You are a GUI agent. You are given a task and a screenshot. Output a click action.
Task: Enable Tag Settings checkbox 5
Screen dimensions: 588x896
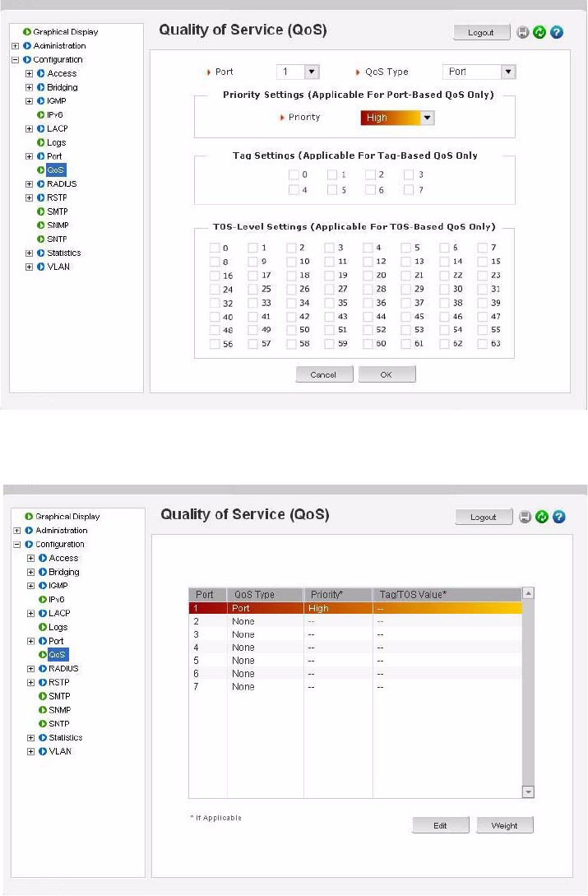[x=332, y=190]
